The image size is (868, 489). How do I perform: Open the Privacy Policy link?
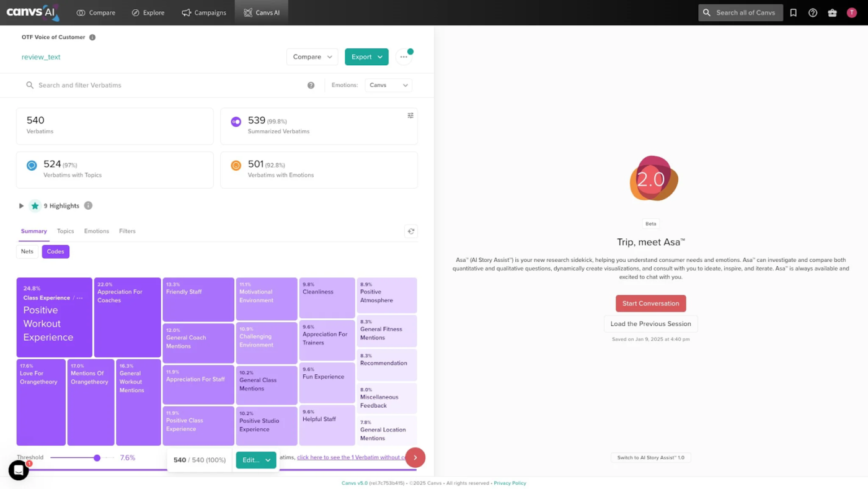click(x=510, y=483)
